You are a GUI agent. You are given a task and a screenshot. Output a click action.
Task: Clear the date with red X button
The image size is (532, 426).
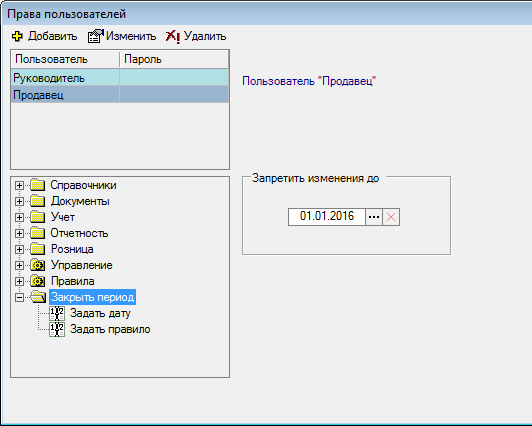391,217
